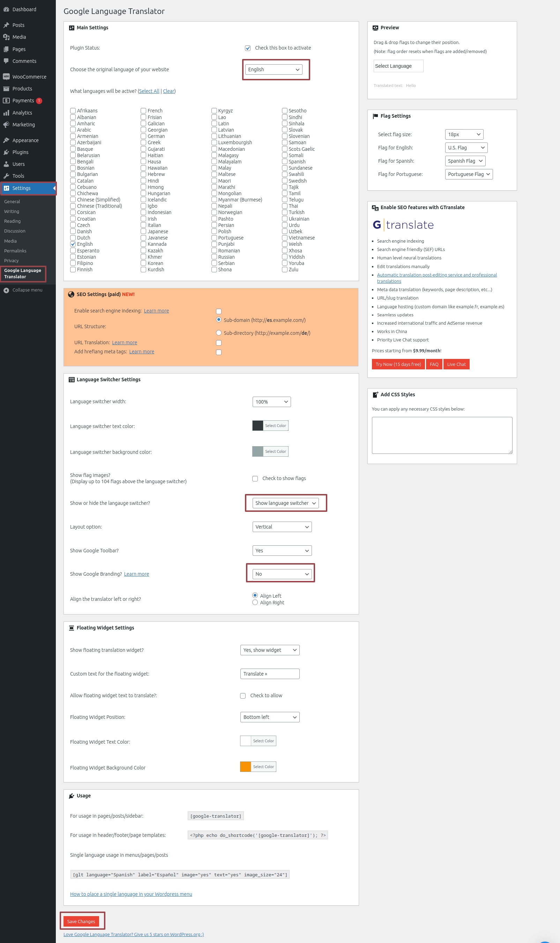Open the Writing settings submenu item
This screenshot has height=943, width=560.
[12, 212]
